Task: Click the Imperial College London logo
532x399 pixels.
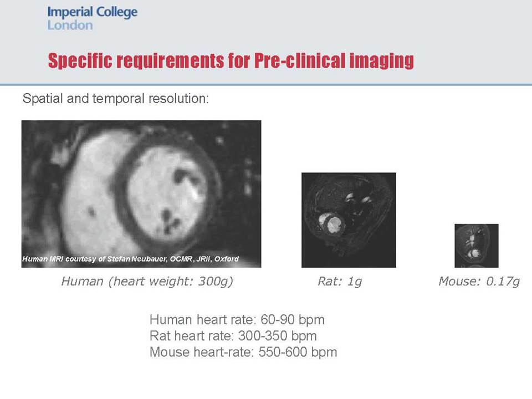Action: tap(93, 18)
